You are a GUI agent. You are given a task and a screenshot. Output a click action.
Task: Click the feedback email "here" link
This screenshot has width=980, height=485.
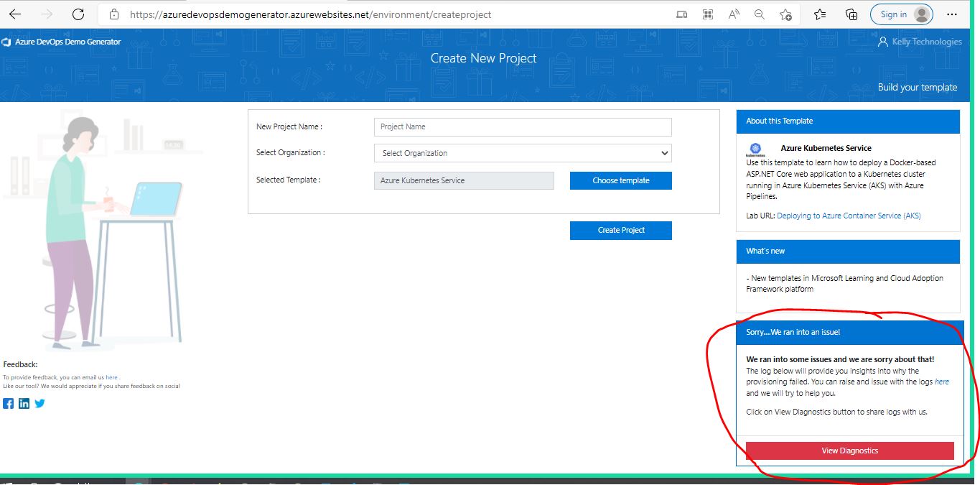[111, 377]
